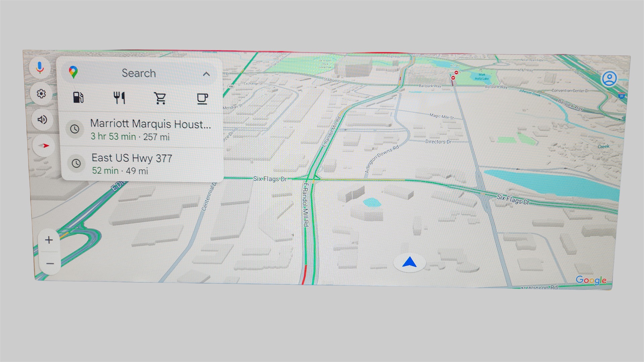Search for grocery stores cart icon

tap(160, 99)
